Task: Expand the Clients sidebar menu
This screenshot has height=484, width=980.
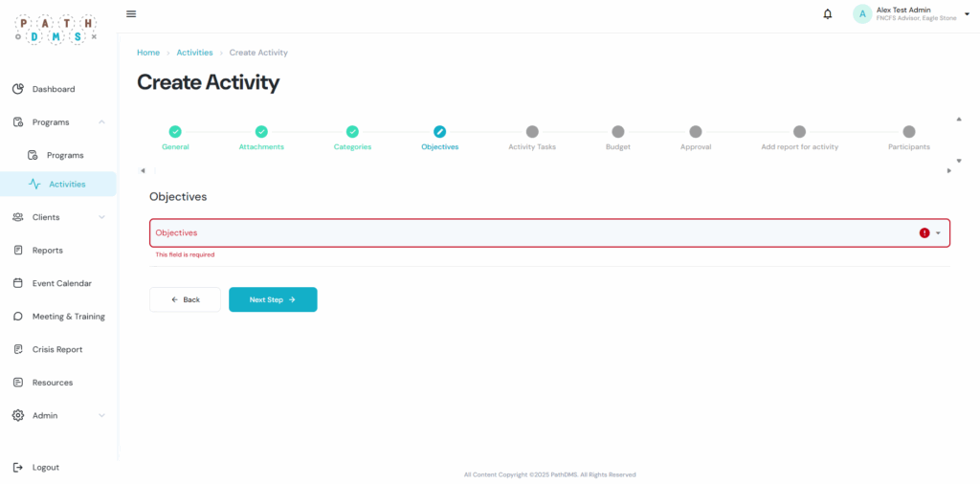Action: pos(101,217)
